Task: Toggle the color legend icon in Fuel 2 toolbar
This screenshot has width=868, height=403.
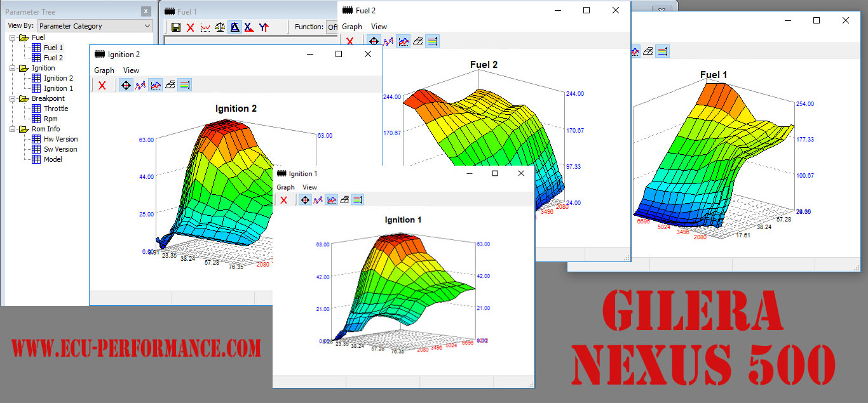Action: [432, 41]
